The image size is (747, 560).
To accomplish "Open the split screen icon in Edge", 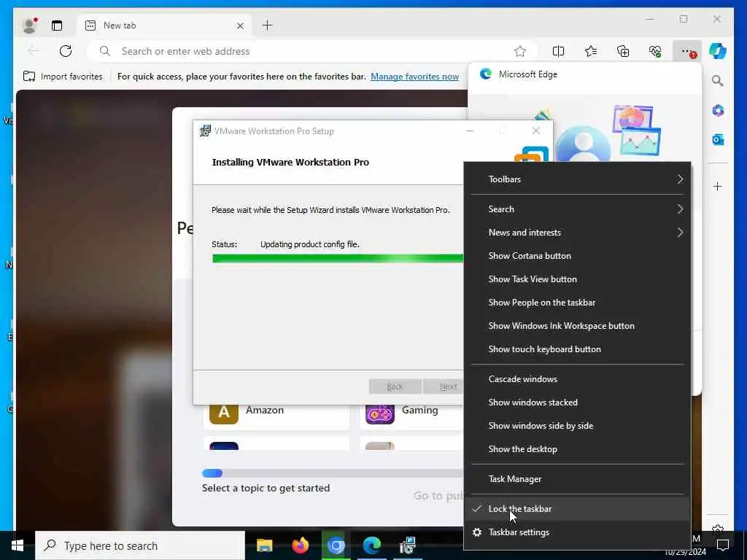I will coord(558,51).
